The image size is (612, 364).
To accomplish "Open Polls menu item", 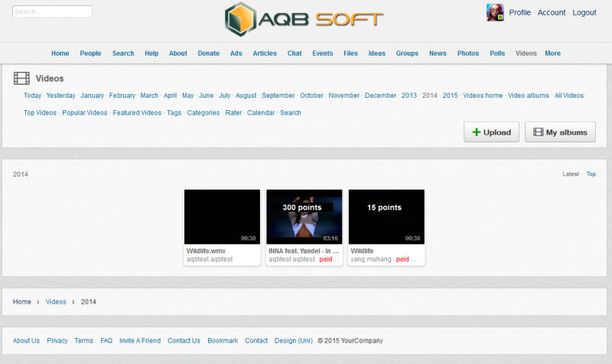I will point(497,54).
